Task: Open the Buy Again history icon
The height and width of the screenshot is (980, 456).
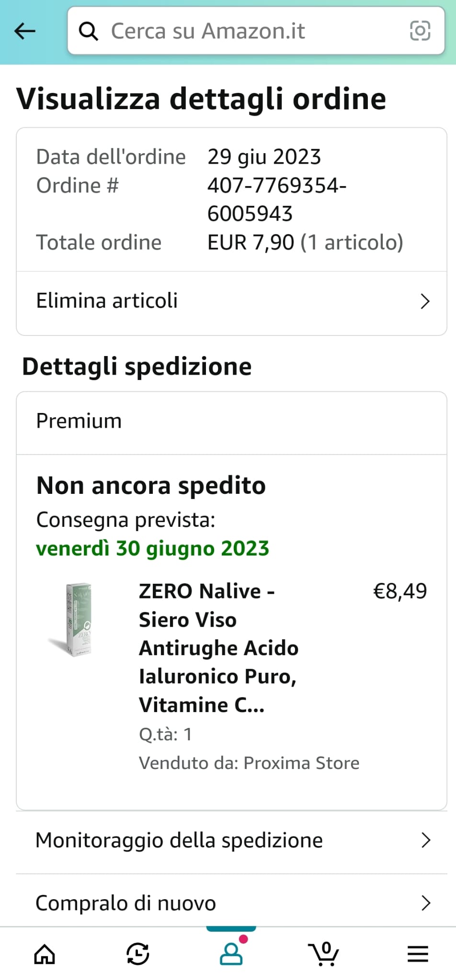Action: (137, 954)
